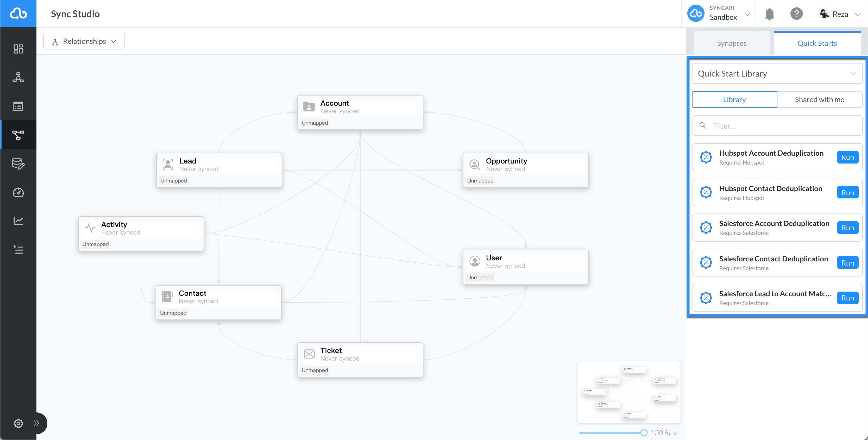868x440 pixels.
Task: Select the Sync Studio pipeline icon in sidebar
Action: (18, 135)
